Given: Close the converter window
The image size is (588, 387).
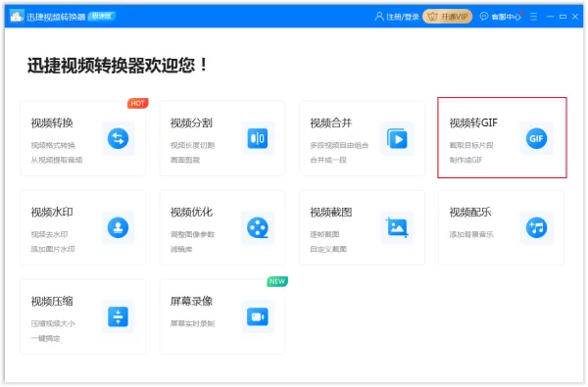Looking at the screenshot, I should click(x=575, y=17).
